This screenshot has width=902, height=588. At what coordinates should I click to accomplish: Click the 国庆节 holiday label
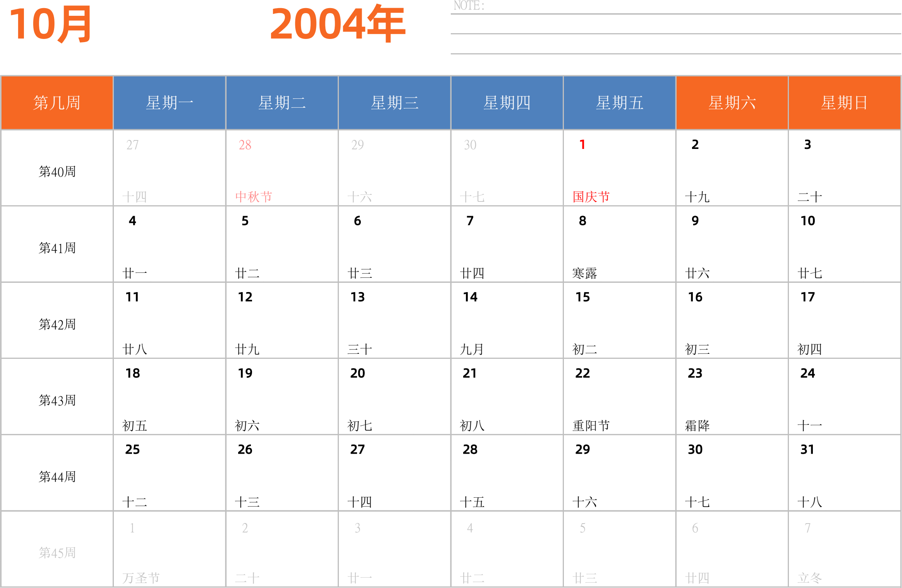click(x=591, y=197)
